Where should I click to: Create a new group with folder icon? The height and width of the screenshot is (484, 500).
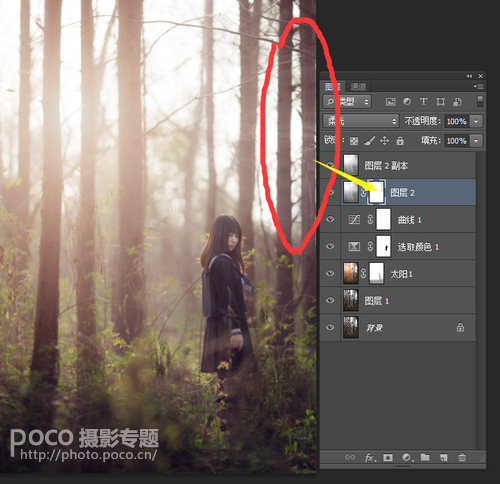(425, 457)
